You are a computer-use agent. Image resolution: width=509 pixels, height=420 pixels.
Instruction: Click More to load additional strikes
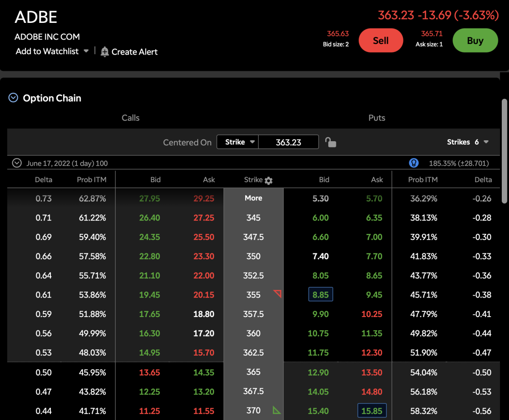click(253, 198)
